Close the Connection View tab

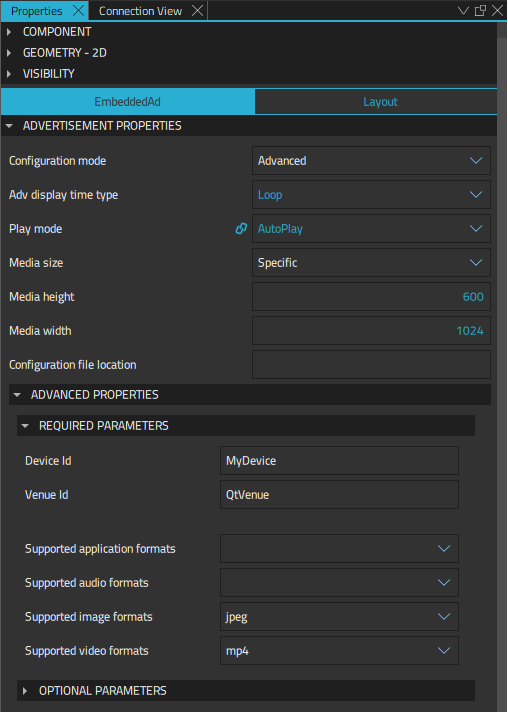(197, 11)
